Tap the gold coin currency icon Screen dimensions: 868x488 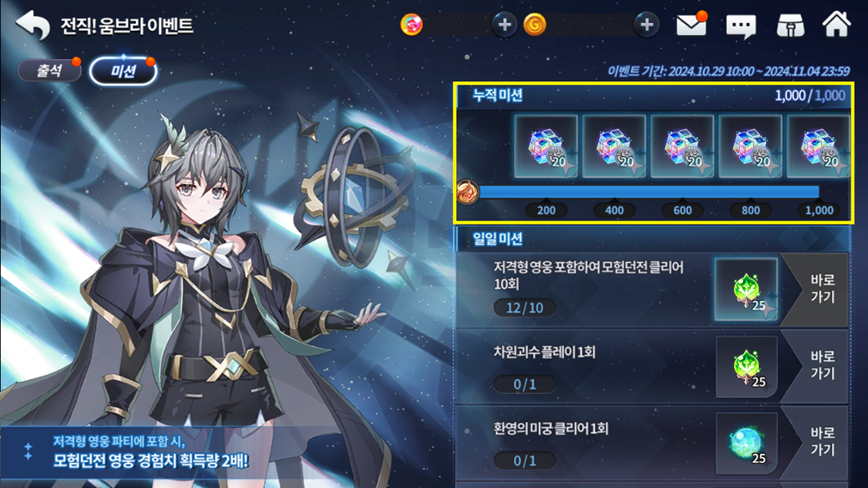(535, 25)
